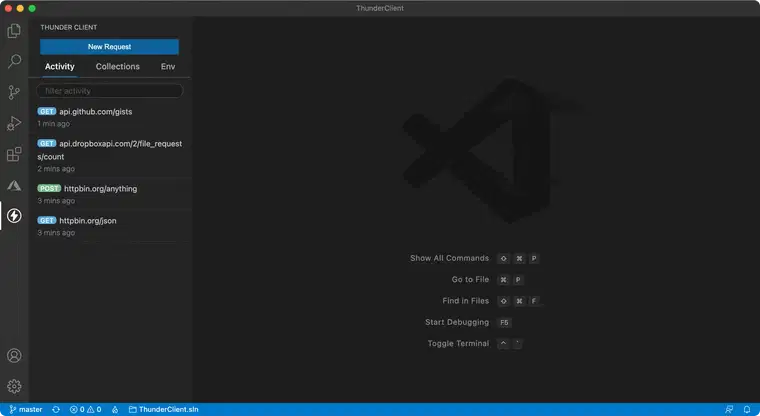Screen dimensions: 760x416
Task: Open errors and warnings status counter
Action: (x=85, y=410)
